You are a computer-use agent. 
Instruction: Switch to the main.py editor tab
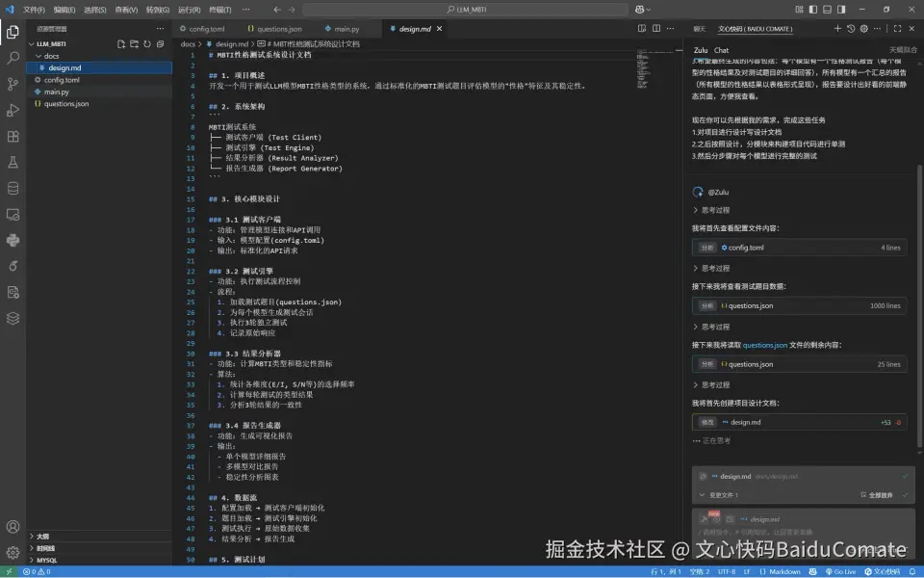[343, 29]
